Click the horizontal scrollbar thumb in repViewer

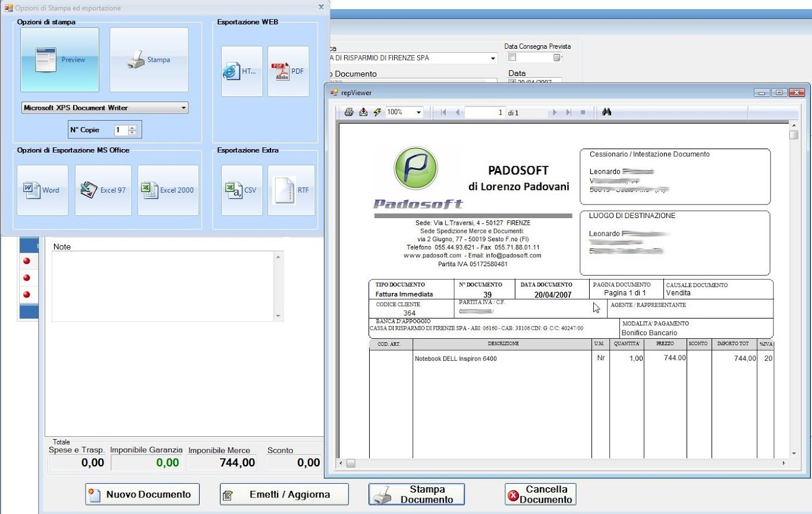[351, 463]
